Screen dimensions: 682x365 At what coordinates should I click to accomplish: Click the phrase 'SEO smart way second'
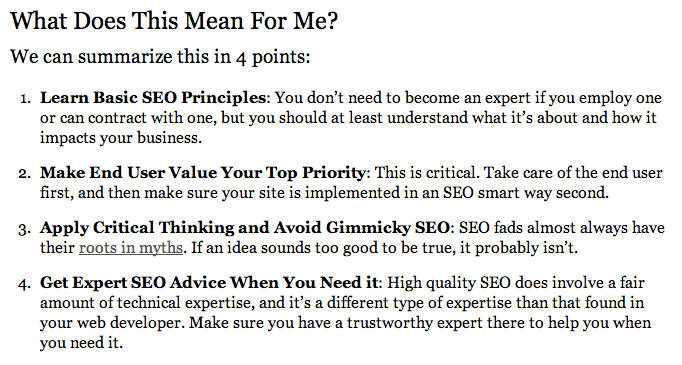click(524, 193)
